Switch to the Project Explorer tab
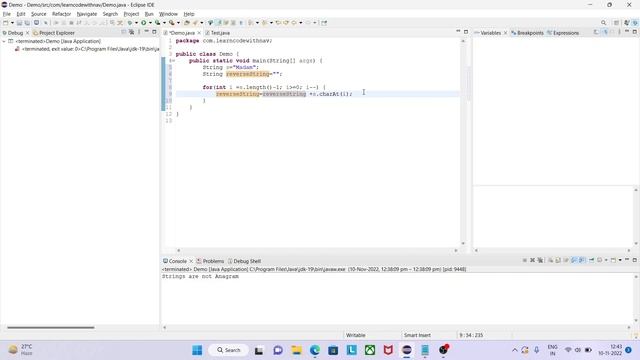The width and height of the screenshot is (640, 360). pyautogui.click(x=54, y=33)
